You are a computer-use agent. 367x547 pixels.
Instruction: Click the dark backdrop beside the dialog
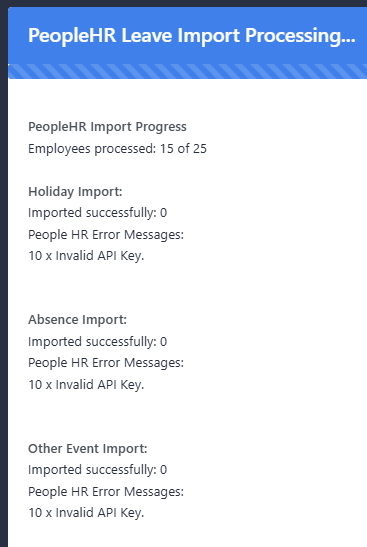[x=3, y=279]
